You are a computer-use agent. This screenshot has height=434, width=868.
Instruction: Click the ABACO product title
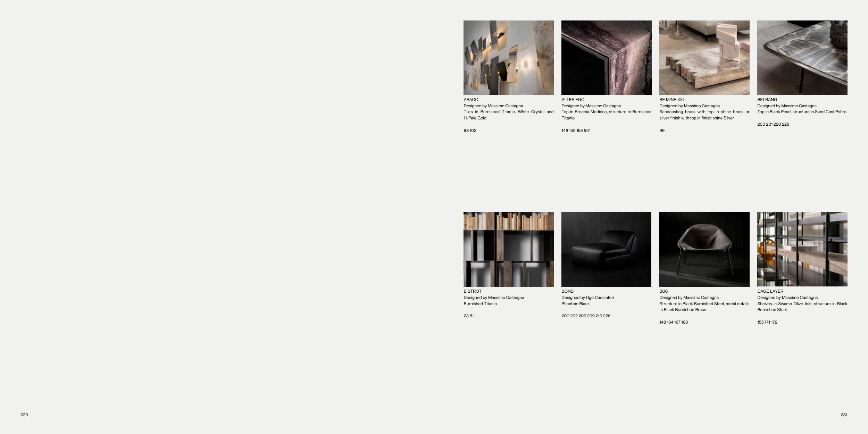pos(471,100)
